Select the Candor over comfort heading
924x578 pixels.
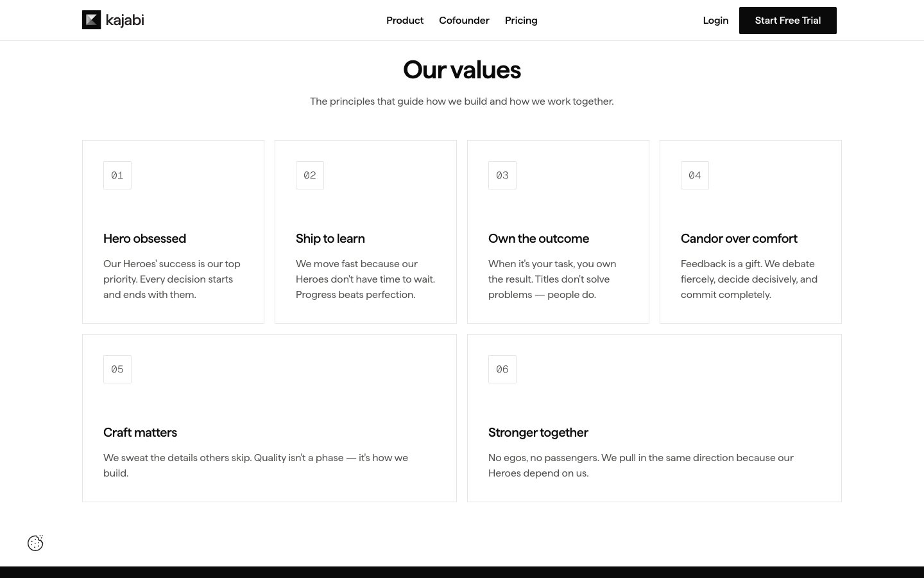pyautogui.click(x=739, y=238)
